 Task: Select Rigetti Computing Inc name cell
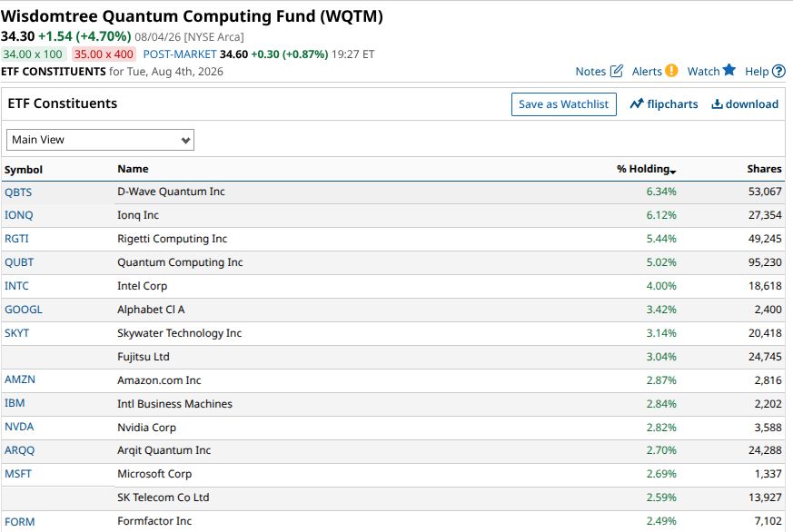pyautogui.click(x=172, y=239)
